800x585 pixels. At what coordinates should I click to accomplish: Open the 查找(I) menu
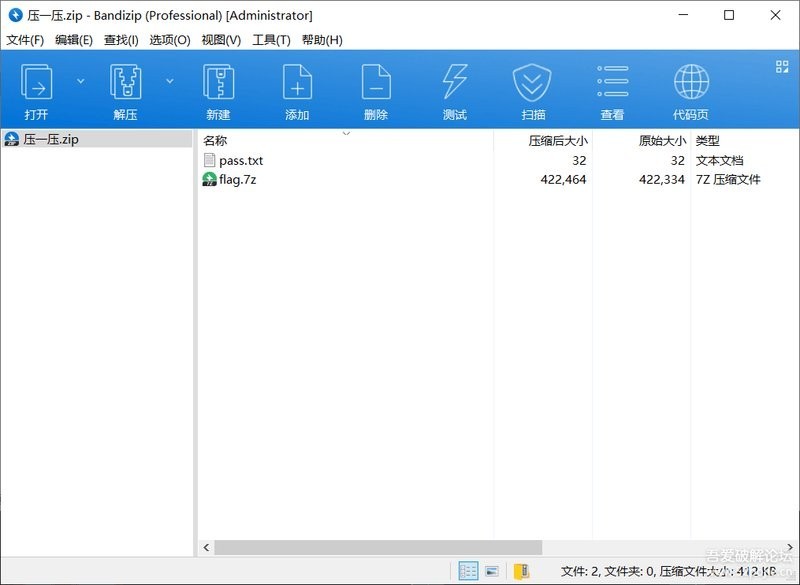pyautogui.click(x=121, y=40)
